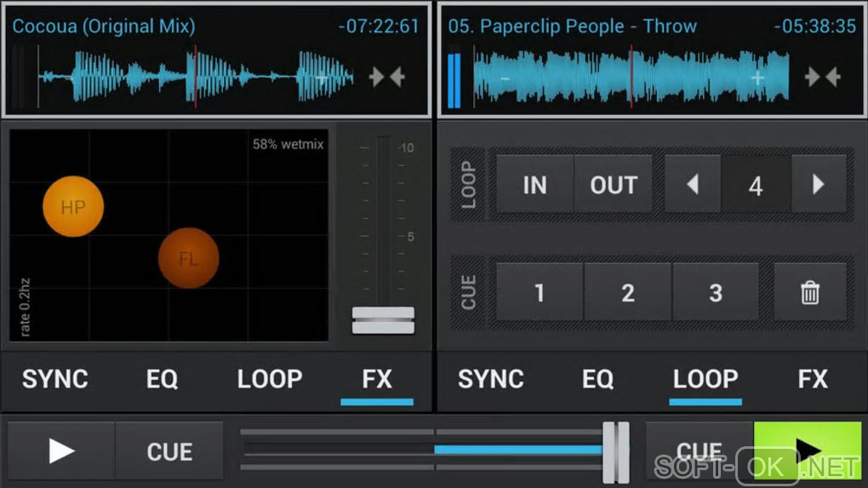Click the Cocoua track waveform

196,77
